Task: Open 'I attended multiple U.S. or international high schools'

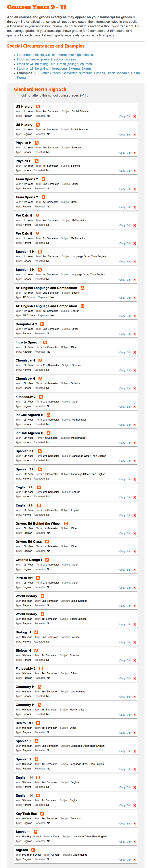Action: (x=55, y=55)
